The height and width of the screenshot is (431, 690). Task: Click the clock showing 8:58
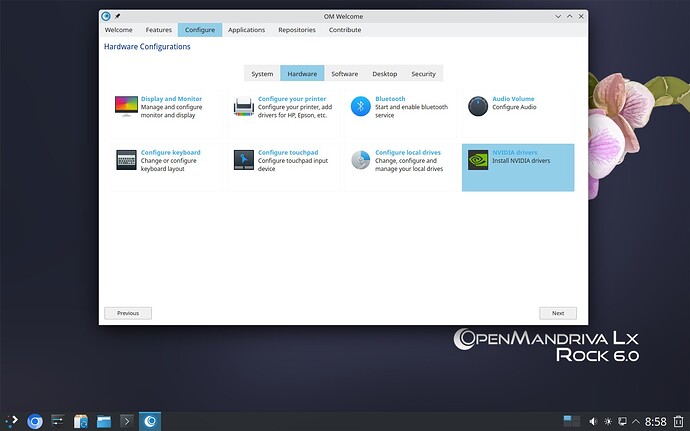coord(655,421)
